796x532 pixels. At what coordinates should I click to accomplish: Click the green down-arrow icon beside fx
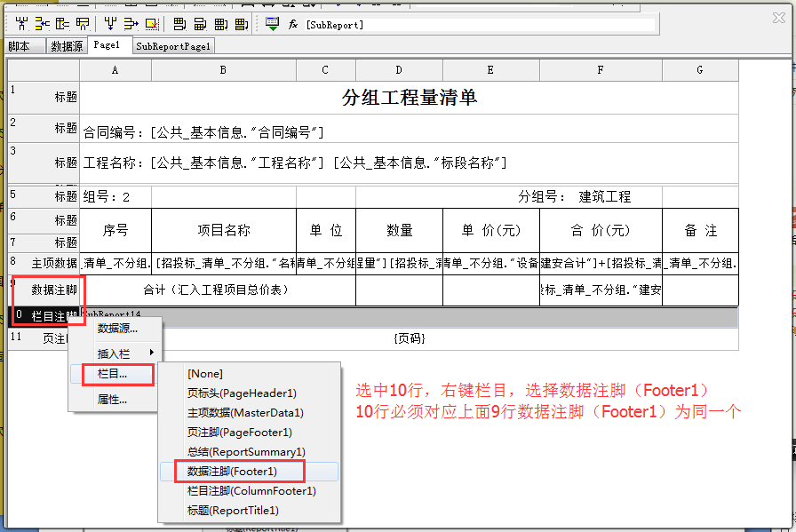click(272, 24)
